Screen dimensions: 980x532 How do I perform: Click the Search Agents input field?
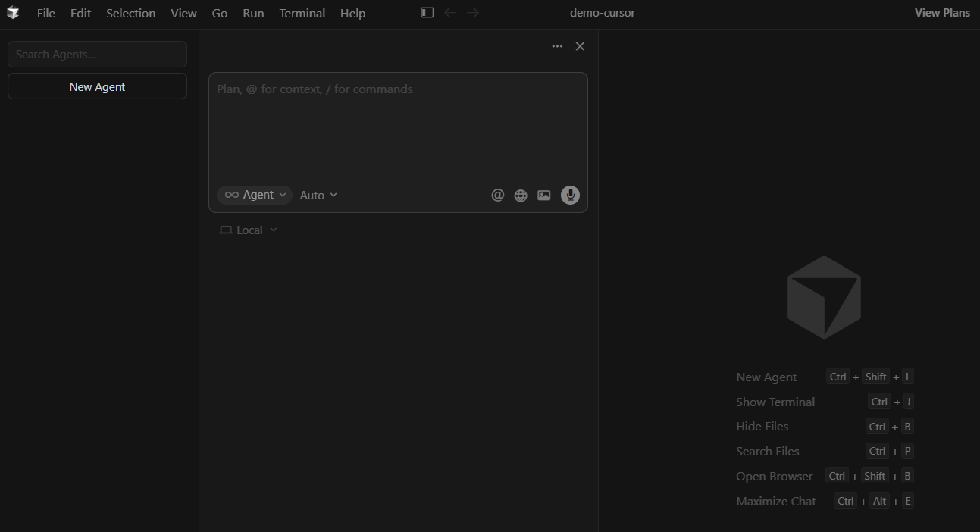[97, 54]
